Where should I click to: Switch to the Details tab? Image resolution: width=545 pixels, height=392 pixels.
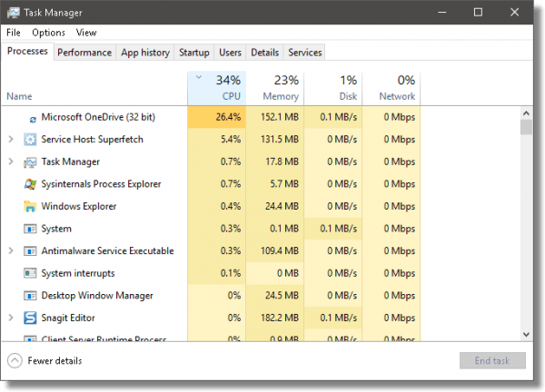264,53
